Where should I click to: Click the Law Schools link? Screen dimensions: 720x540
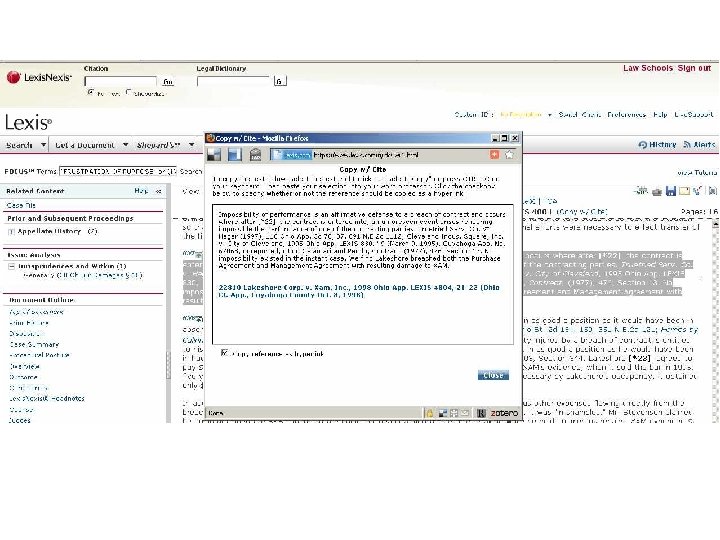tap(648, 68)
